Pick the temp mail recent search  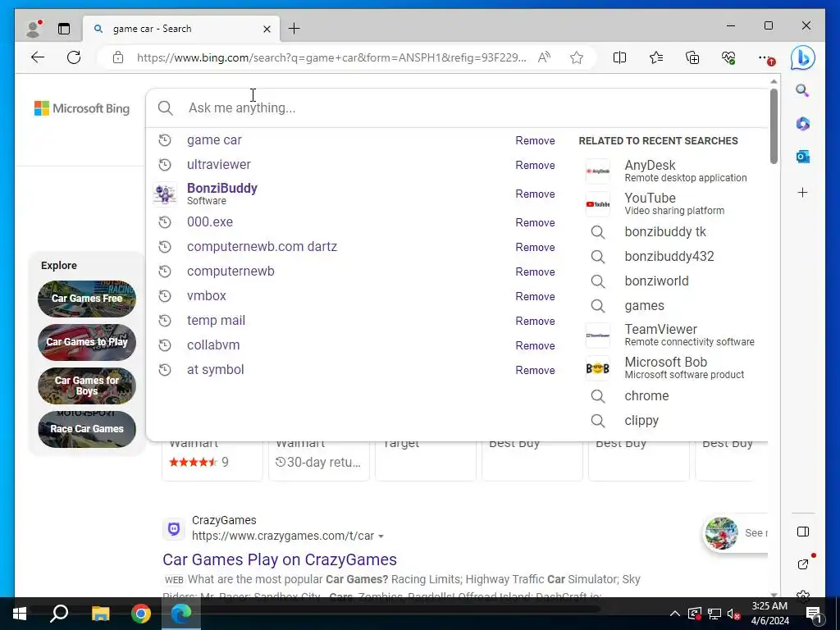[216, 321]
